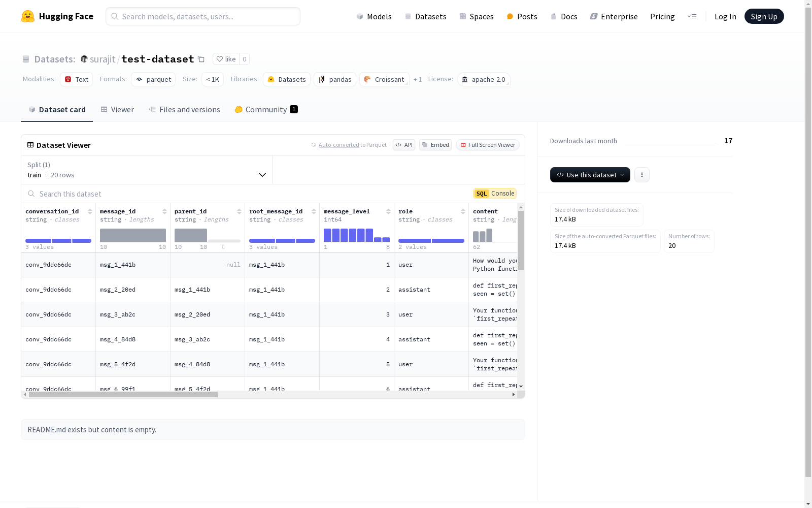The height and width of the screenshot is (508, 812).
Task: Open the Files and versions tab
Action: pyautogui.click(x=184, y=109)
